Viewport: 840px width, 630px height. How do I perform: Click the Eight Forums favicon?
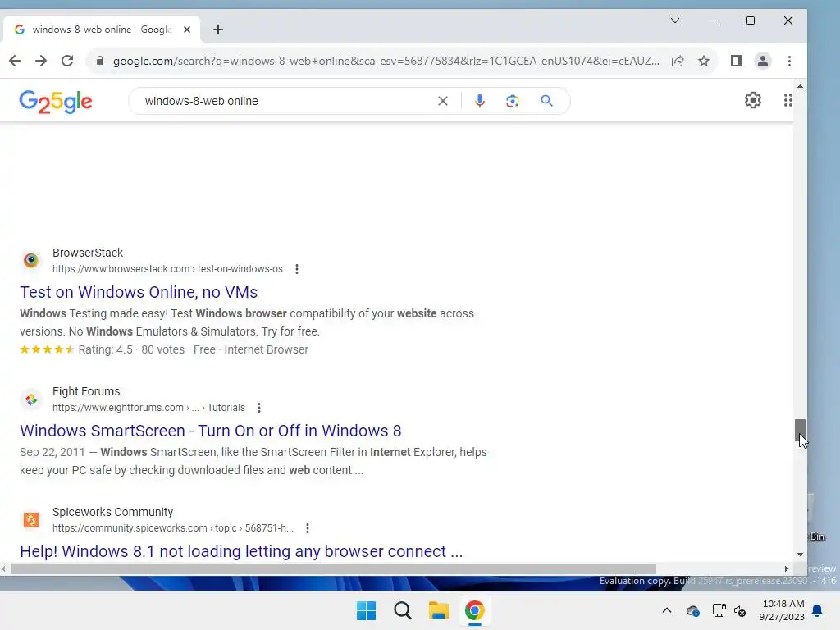pos(31,399)
